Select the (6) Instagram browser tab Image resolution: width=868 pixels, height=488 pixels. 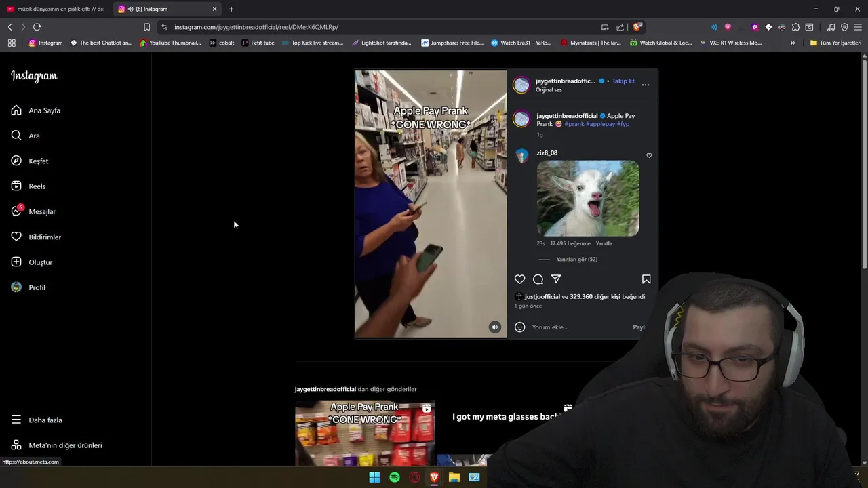pyautogui.click(x=166, y=9)
